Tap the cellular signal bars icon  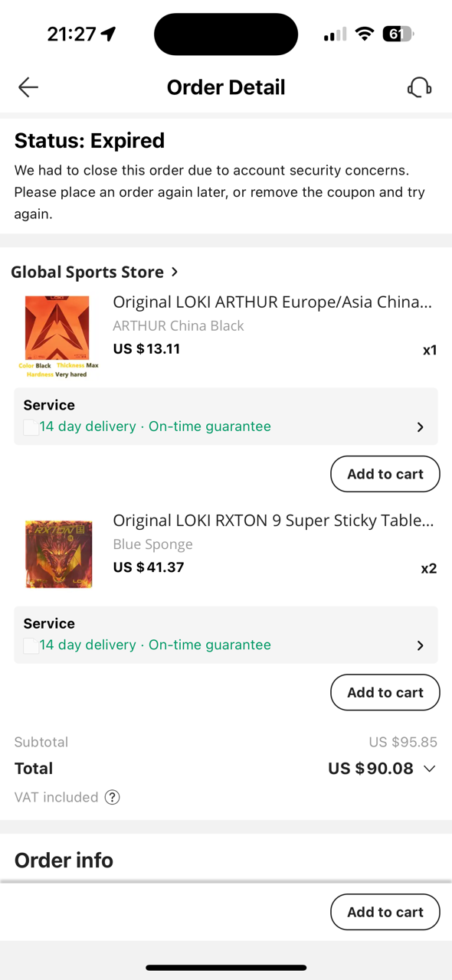(335, 34)
